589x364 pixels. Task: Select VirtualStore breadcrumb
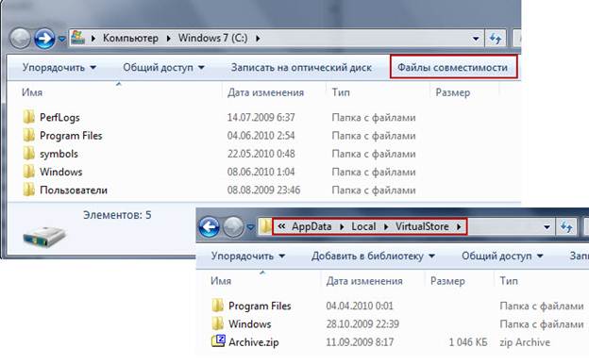pos(422,226)
